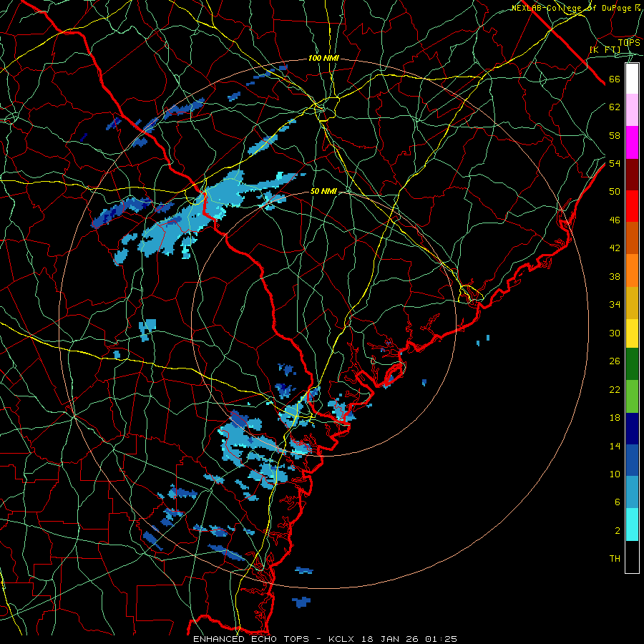Click the '26' legend value

pyautogui.click(x=615, y=361)
